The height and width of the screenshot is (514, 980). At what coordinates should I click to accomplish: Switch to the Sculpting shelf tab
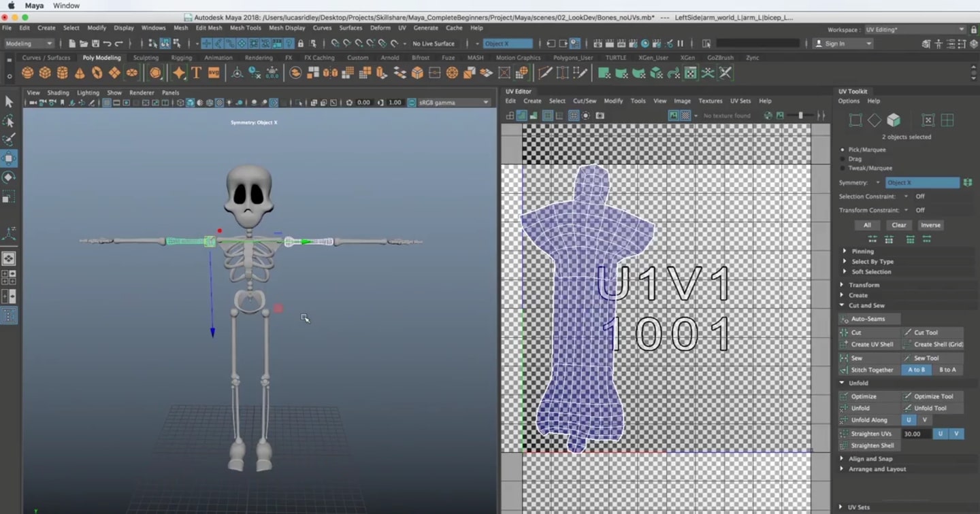pos(145,58)
